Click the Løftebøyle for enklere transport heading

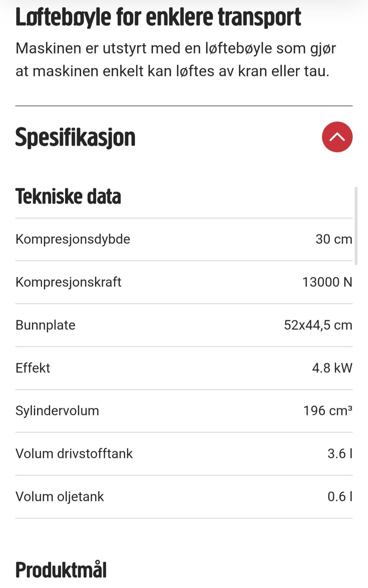coord(158,17)
